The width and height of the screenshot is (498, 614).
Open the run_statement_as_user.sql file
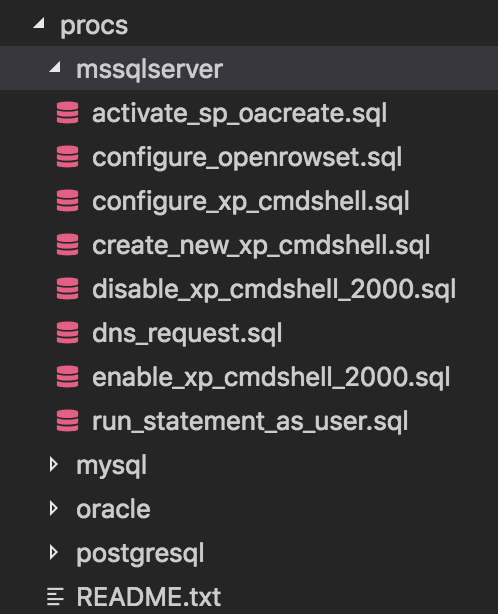coord(250,422)
